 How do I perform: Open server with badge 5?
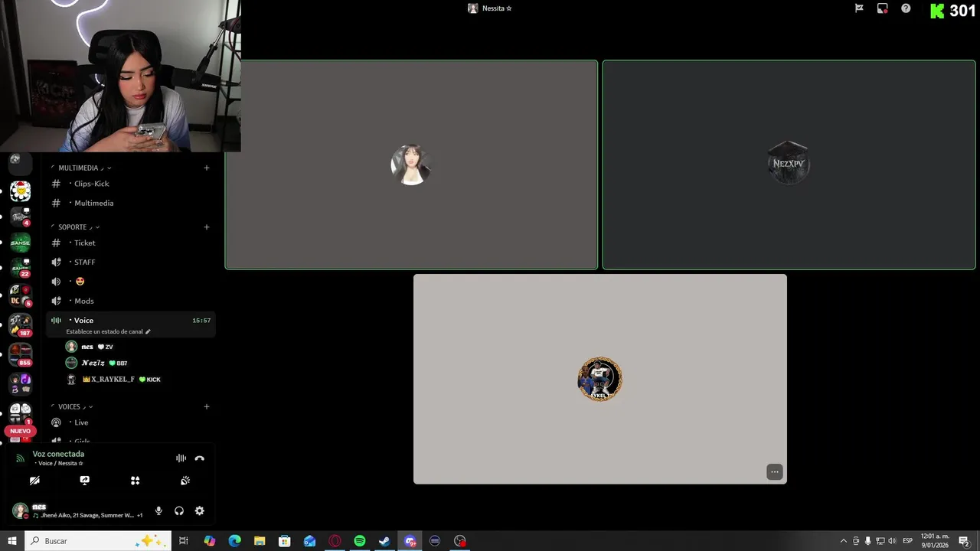point(21,295)
